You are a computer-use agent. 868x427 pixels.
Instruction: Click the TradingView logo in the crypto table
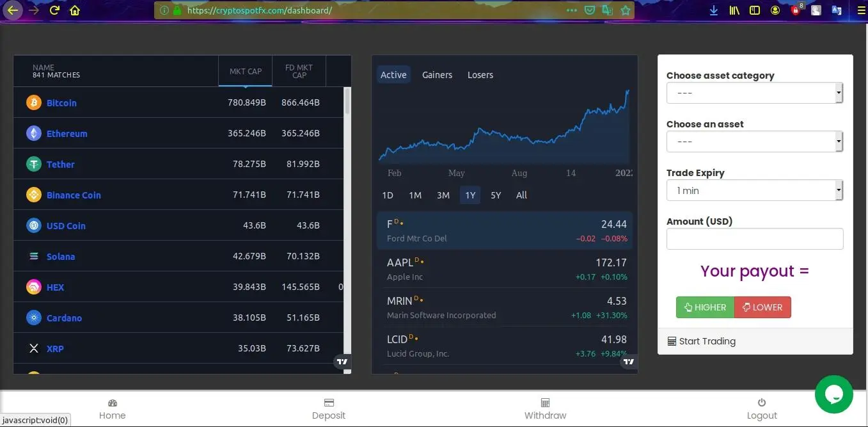[342, 362]
